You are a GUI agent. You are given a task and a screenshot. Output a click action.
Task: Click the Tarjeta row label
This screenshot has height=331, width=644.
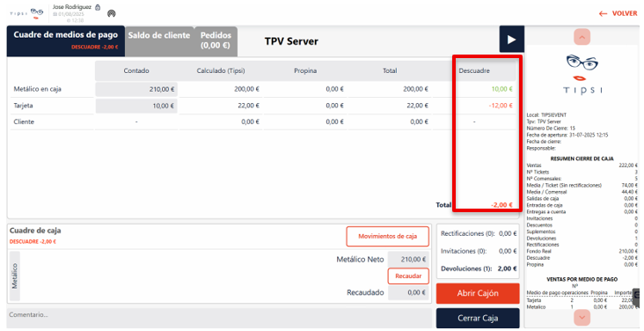[23, 106]
